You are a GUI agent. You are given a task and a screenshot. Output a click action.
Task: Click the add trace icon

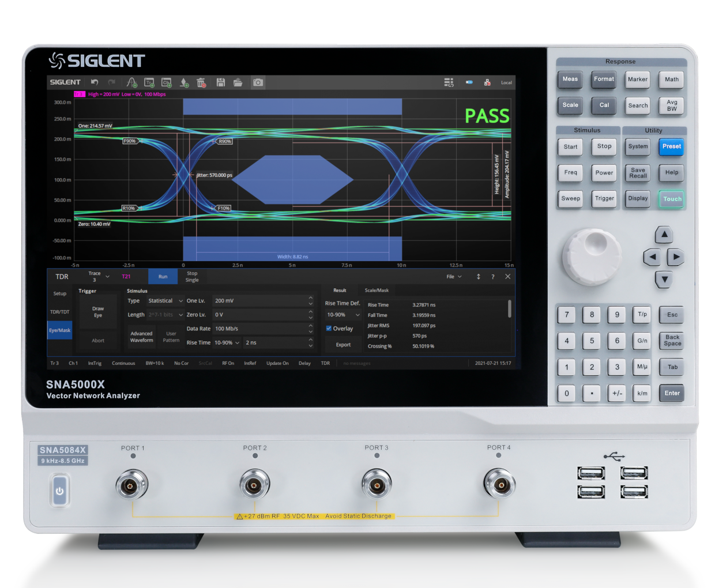pyautogui.click(x=149, y=82)
